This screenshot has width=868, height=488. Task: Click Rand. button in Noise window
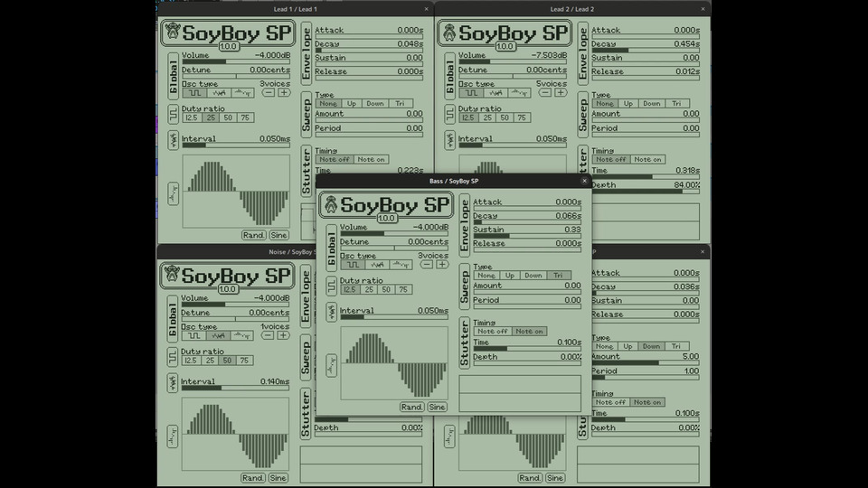click(252, 477)
